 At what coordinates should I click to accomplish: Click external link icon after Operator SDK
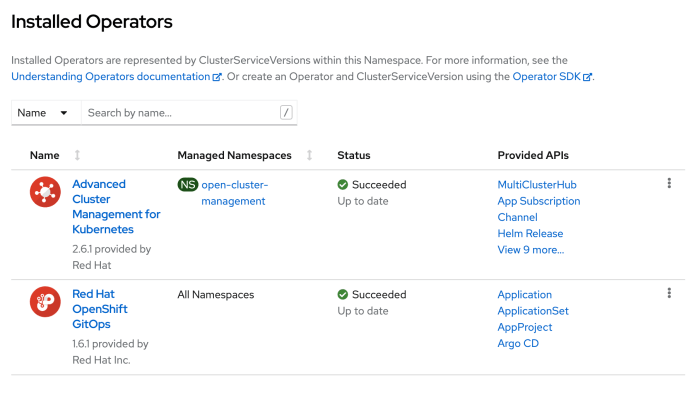(587, 77)
